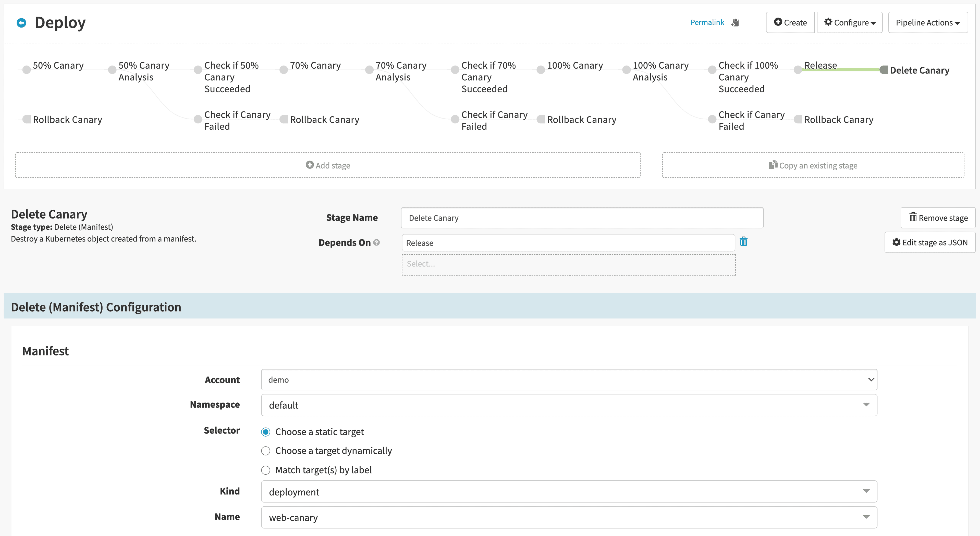
Task: Delete the Release dependency with trash icon
Action: 743,242
